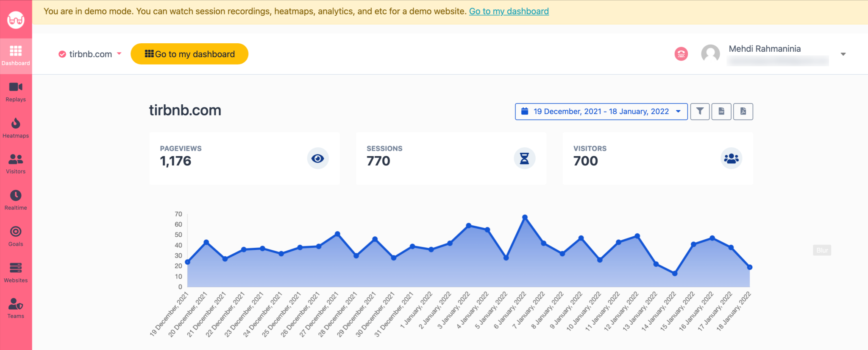The image size is (868, 350).
Task: Open the Replays section in sidebar
Action: [x=16, y=92]
